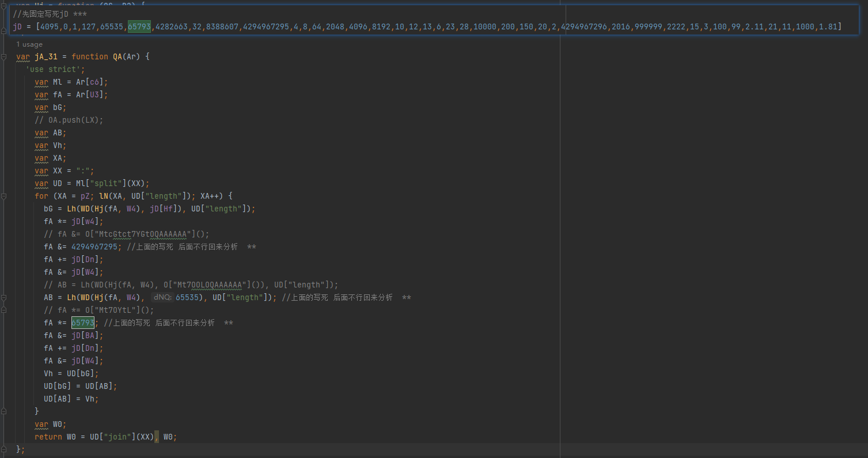Click 4294967296 in the jD array

coord(584,27)
